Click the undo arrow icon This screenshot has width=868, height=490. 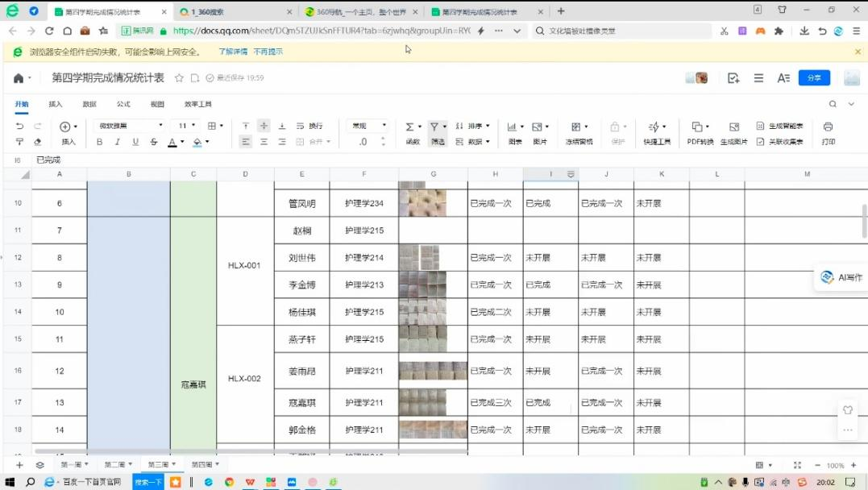tap(20, 127)
